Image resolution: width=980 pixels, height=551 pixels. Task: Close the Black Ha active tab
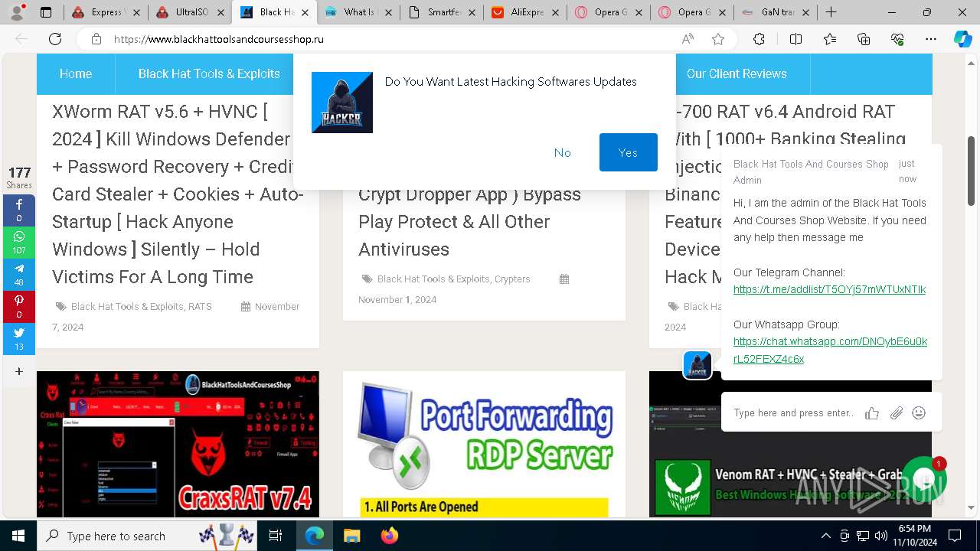pyautogui.click(x=303, y=12)
